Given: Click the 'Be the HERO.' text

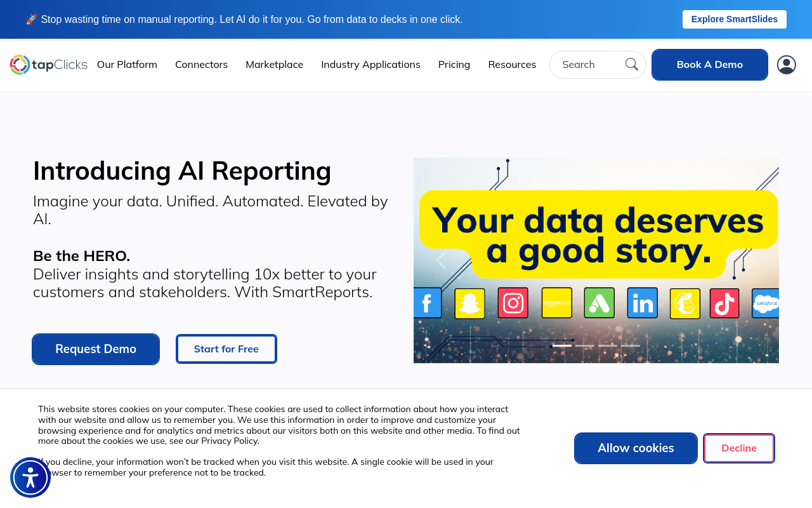Looking at the screenshot, I should pos(82,256).
